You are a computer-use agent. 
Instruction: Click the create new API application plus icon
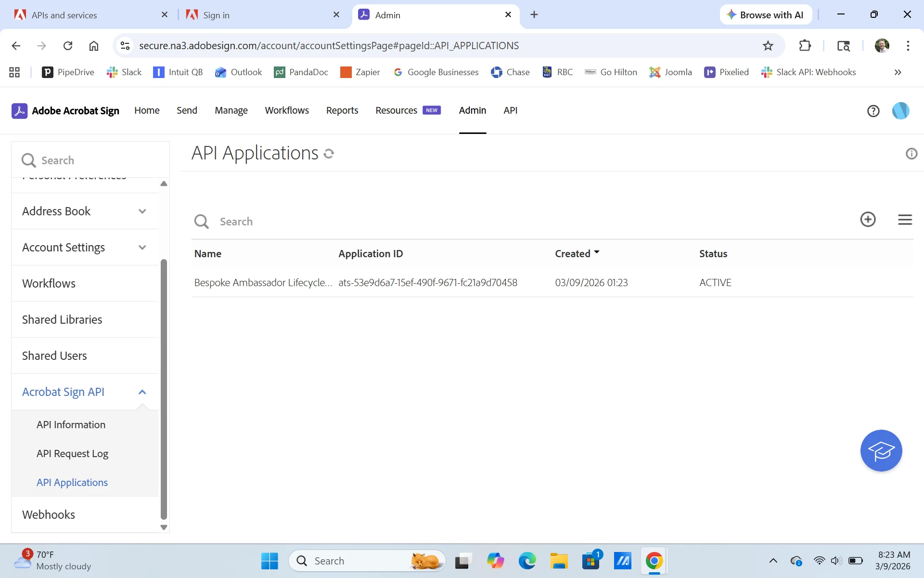click(868, 220)
